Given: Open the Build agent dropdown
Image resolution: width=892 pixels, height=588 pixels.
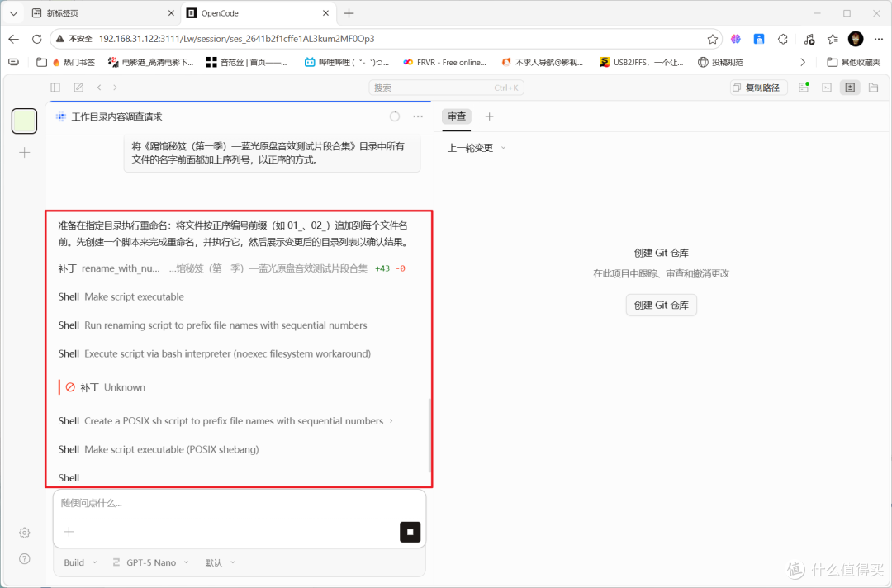Looking at the screenshot, I should pyautogui.click(x=80, y=562).
